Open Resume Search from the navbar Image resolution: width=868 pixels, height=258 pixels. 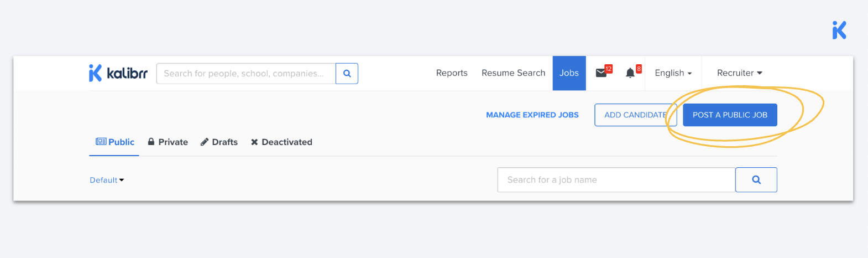coord(513,73)
